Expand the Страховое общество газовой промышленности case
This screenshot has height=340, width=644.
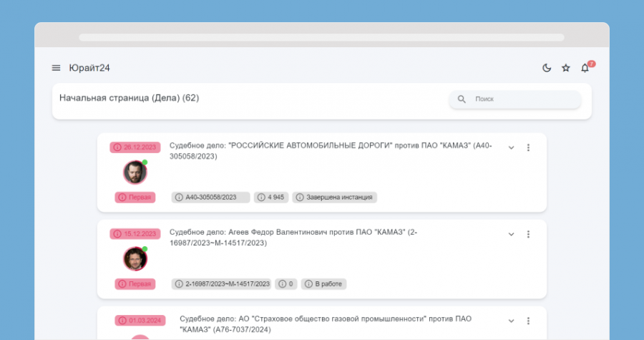[512, 321]
